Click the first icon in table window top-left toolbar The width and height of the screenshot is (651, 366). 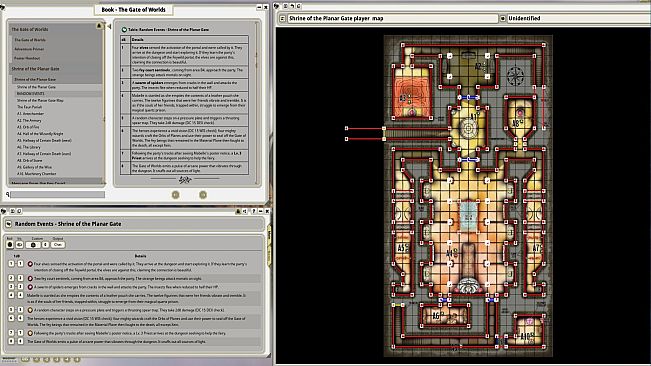pyautogui.click(x=12, y=211)
